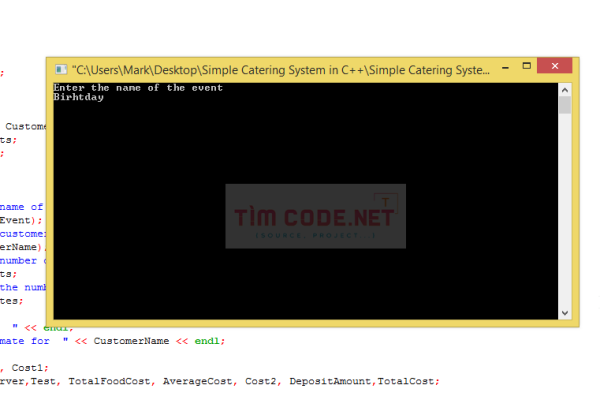Click "Test," in the code editor
The height and width of the screenshot is (400, 600).
(x=45, y=381)
